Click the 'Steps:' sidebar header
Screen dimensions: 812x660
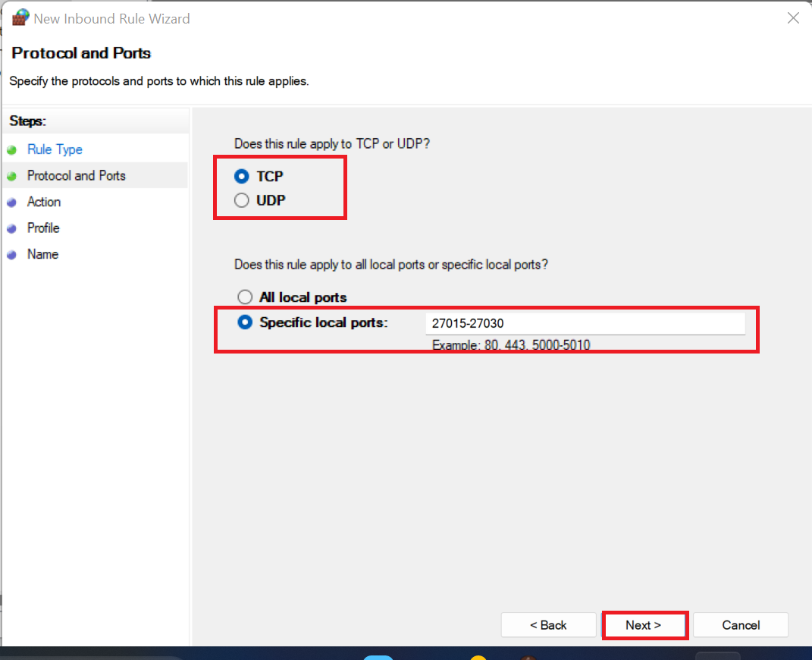coord(28,121)
